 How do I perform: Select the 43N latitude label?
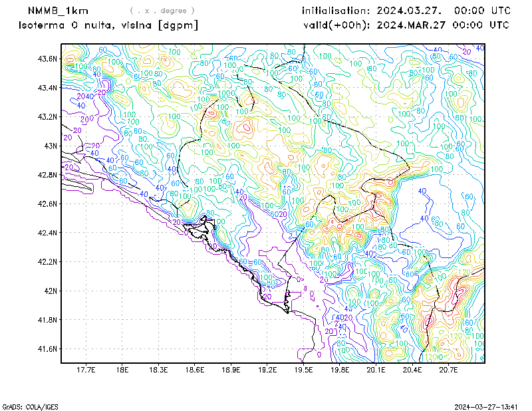[51, 146]
